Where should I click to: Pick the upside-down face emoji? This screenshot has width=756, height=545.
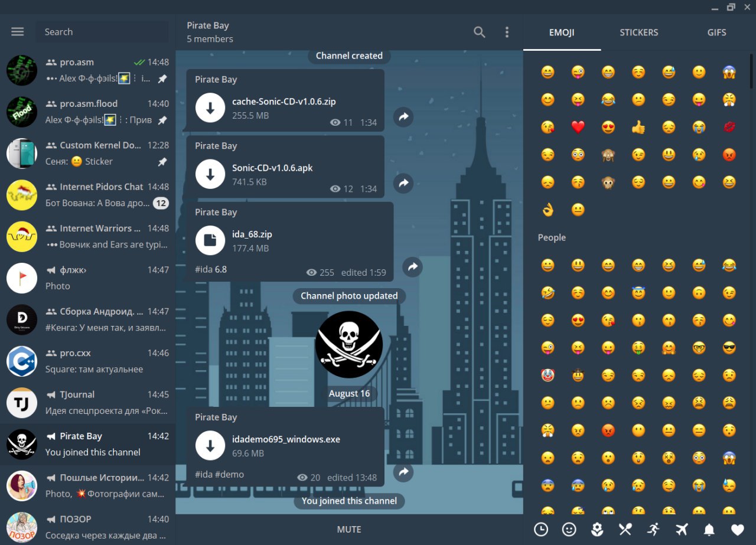click(699, 292)
